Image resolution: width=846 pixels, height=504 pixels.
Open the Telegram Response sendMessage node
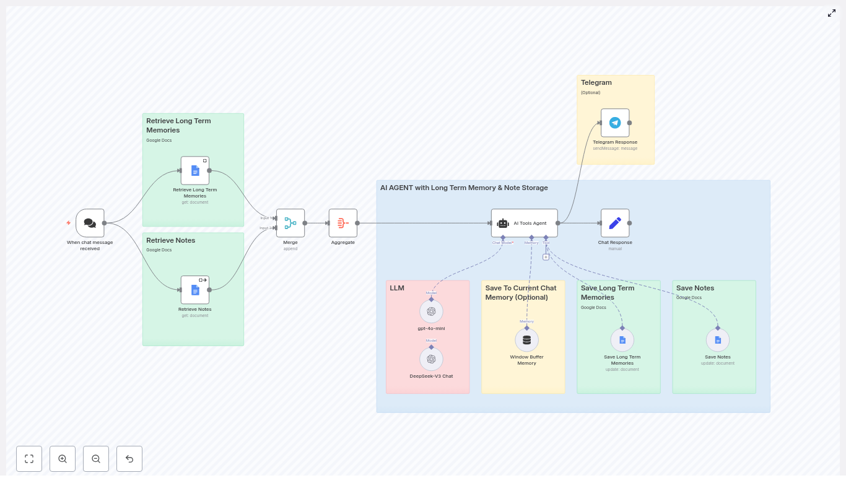(615, 123)
